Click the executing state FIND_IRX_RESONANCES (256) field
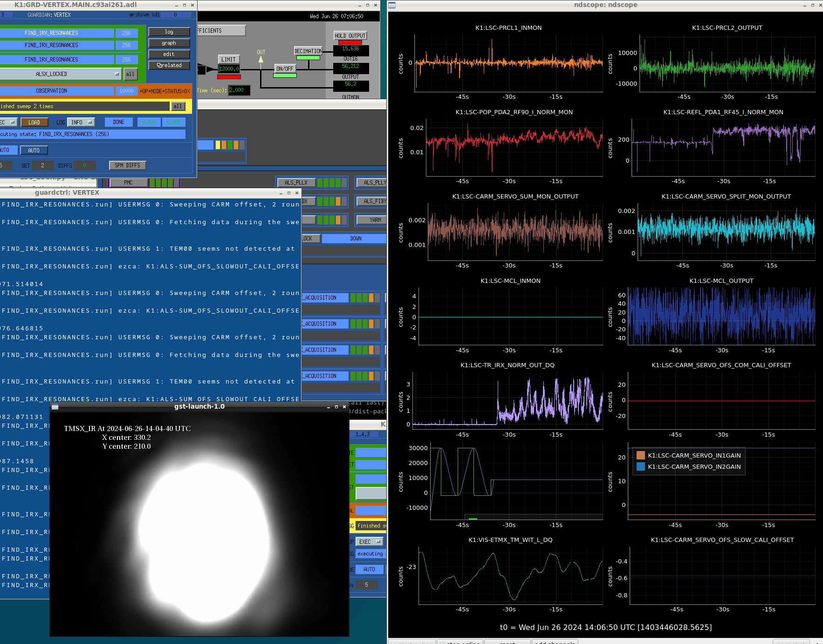The height and width of the screenshot is (644, 823). (x=93, y=134)
